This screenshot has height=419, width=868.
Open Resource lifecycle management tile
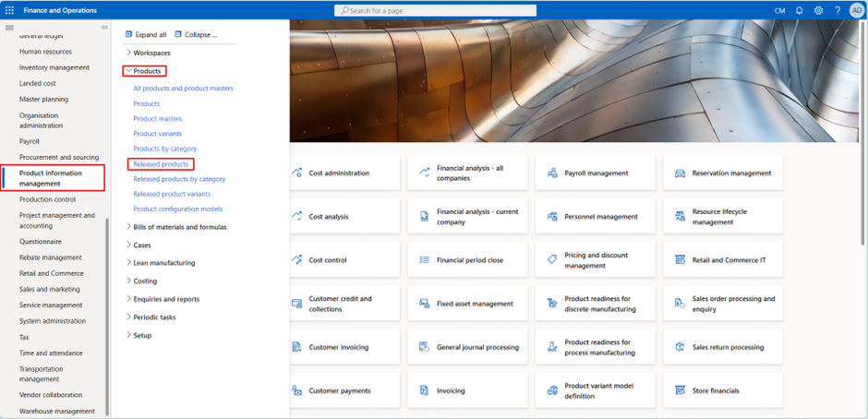click(723, 216)
